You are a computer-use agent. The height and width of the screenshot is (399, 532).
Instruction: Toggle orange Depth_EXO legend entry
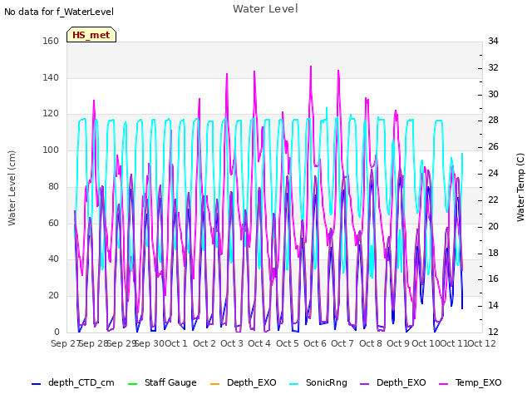(244, 382)
